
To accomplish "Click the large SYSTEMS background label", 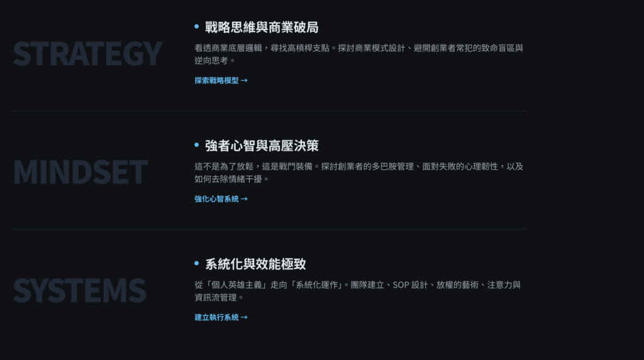I will 80,291.
